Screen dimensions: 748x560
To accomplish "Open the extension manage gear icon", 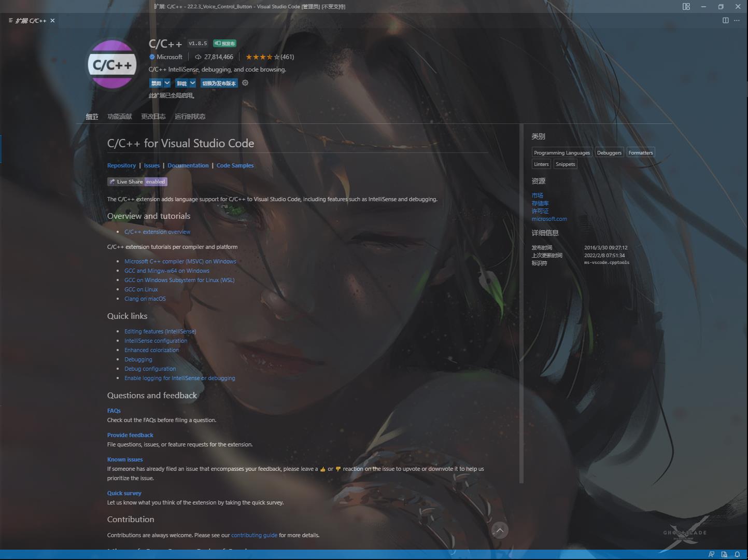I will (245, 83).
